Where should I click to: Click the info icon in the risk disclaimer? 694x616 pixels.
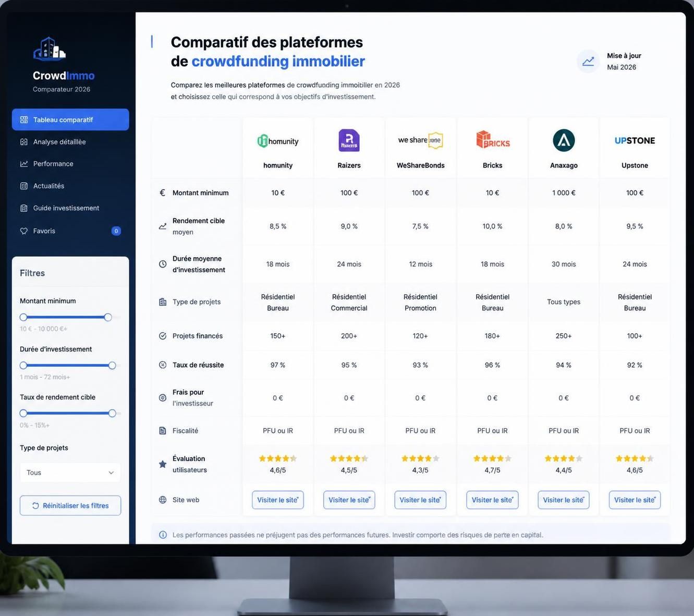(163, 535)
